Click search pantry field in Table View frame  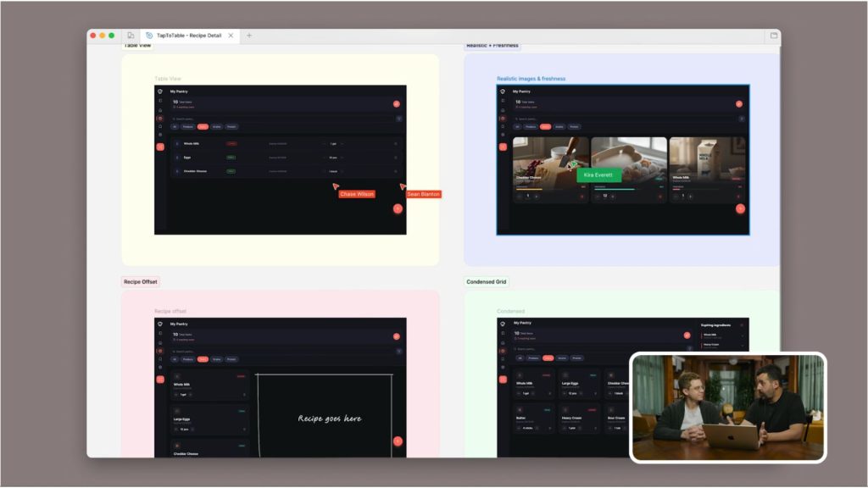click(281, 119)
